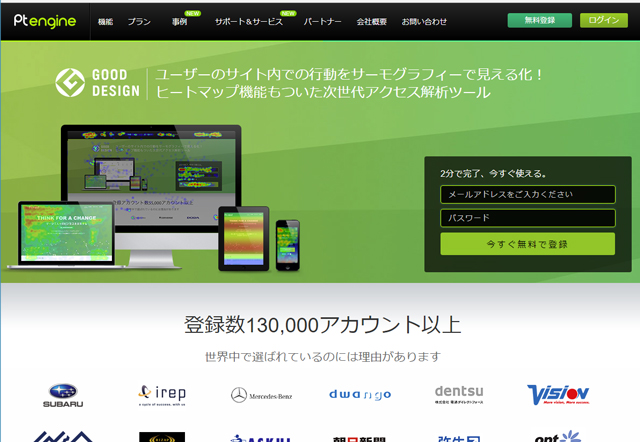
Task: Focus the メールアドレス input field
Action: click(528, 194)
